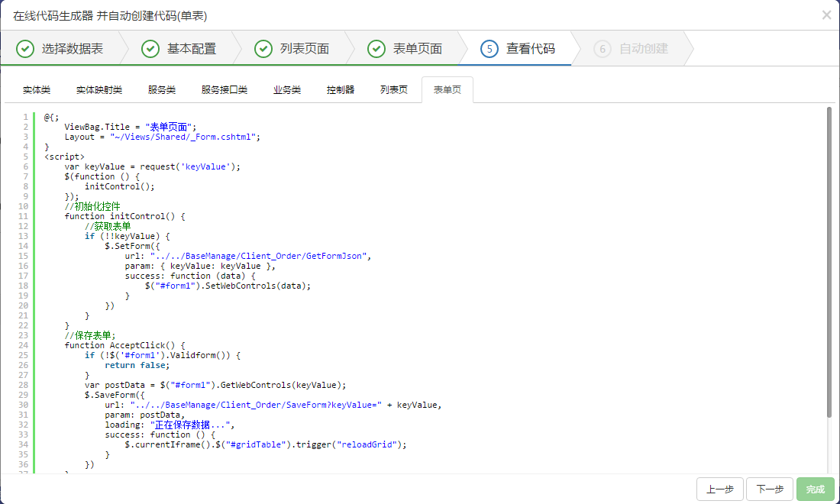Viewport: 840px width, 504px height.
Task: Click the var postData code line
Action: pyautogui.click(x=215, y=385)
